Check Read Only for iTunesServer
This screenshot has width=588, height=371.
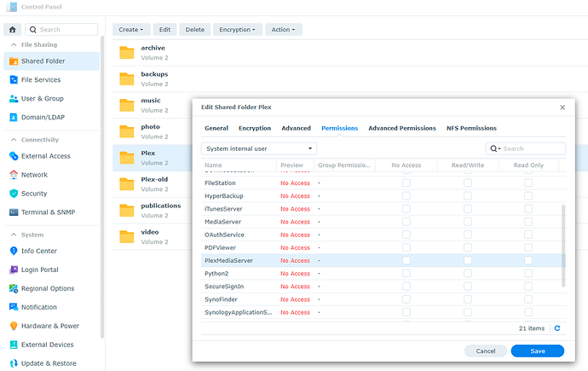[528, 209]
